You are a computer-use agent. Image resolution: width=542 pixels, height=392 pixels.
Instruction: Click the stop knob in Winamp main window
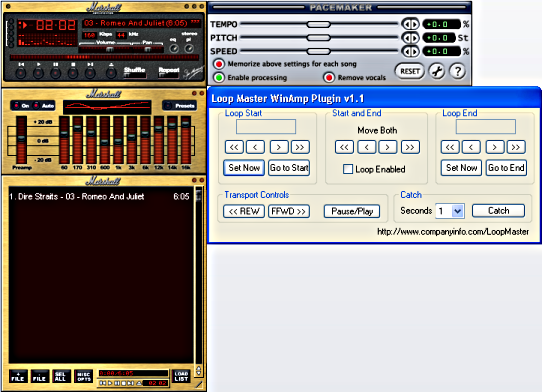[x=73, y=73]
